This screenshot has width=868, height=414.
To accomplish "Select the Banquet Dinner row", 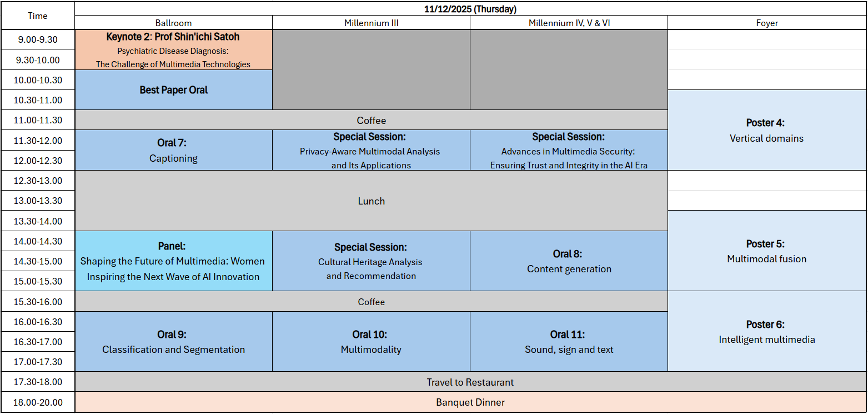I will pos(470,402).
